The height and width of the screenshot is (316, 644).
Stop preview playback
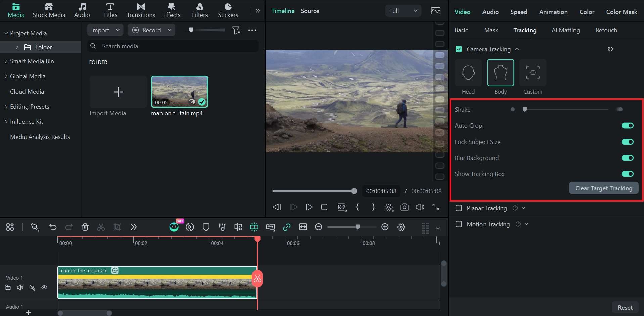[x=324, y=207]
